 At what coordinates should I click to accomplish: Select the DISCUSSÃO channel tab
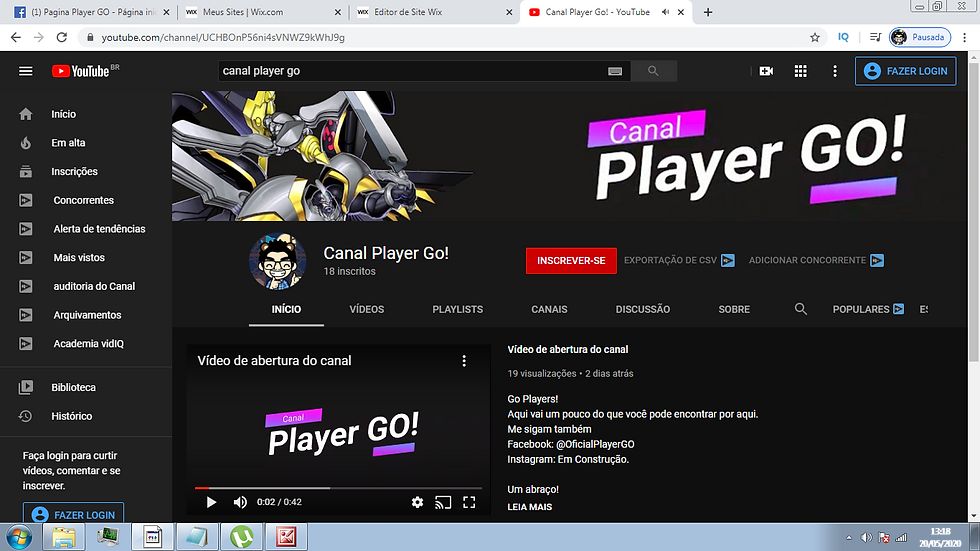[642, 310]
